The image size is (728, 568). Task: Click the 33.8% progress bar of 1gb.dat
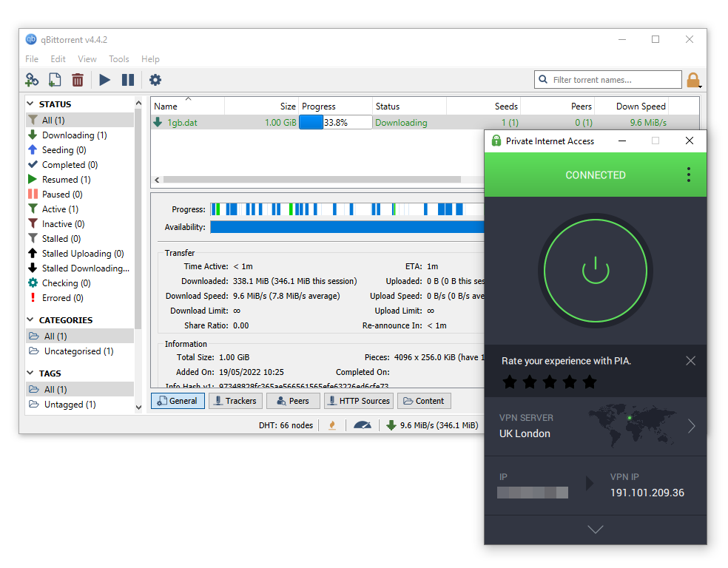[x=335, y=123]
